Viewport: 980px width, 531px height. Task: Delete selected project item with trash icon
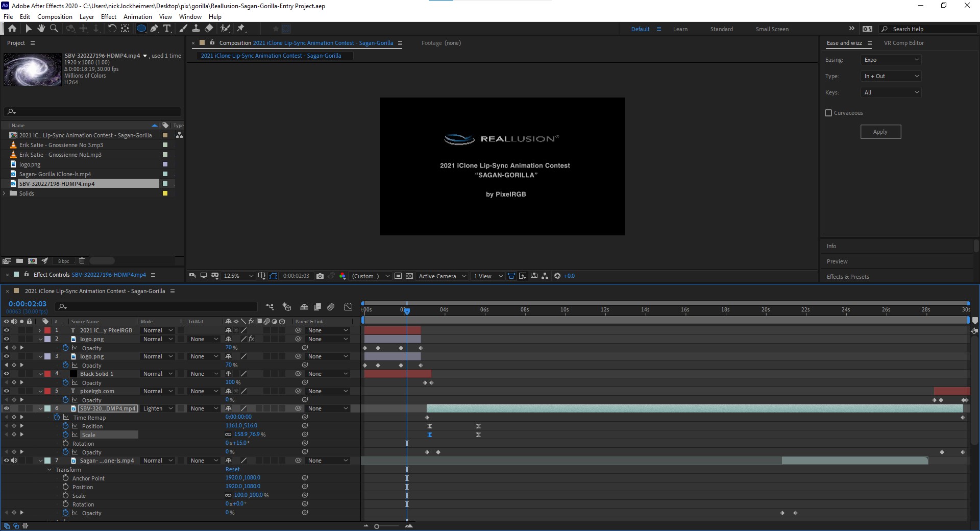(82, 261)
